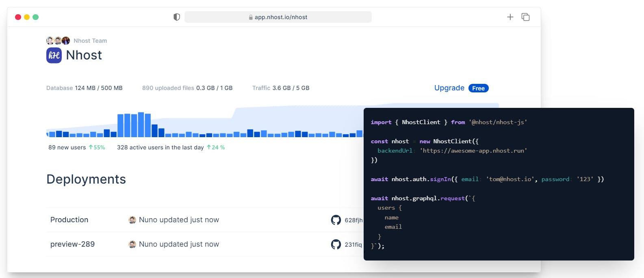This screenshot has width=644, height=278.
Task: Click the 55% growth indicator
Action: (97, 147)
